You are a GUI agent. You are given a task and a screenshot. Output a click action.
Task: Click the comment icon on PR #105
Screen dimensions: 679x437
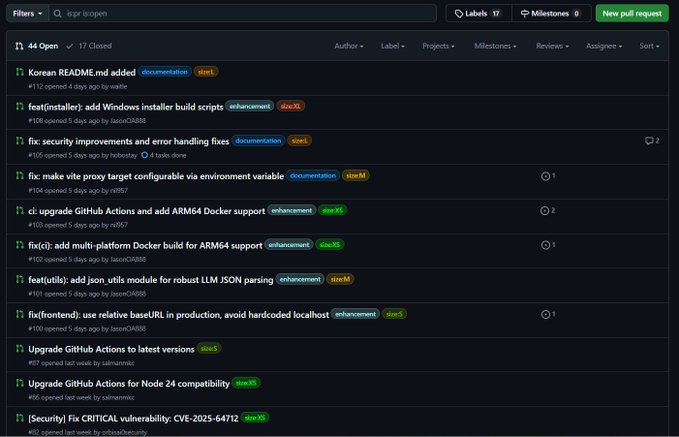[x=649, y=141]
